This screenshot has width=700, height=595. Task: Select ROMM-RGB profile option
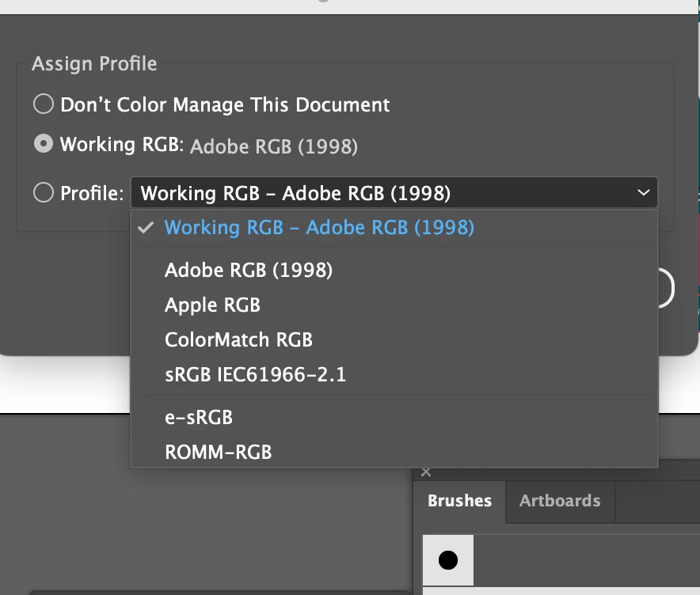point(218,453)
